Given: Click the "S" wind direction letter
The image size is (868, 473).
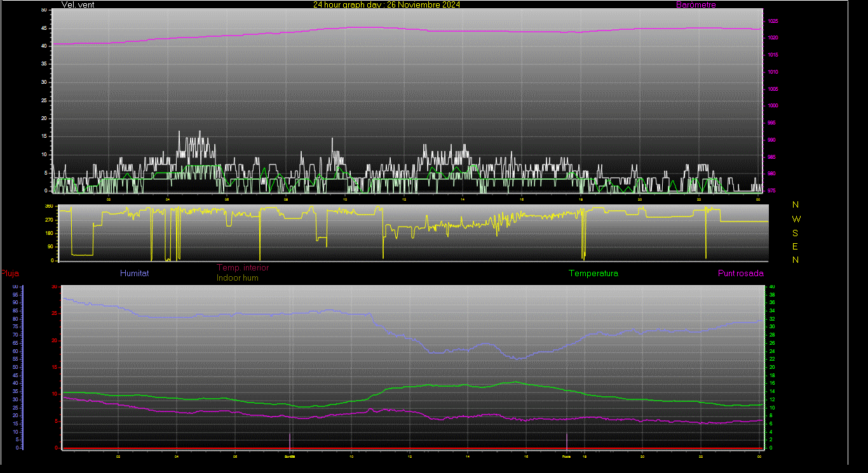Looking at the screenshot, I should tap(796, 232).
